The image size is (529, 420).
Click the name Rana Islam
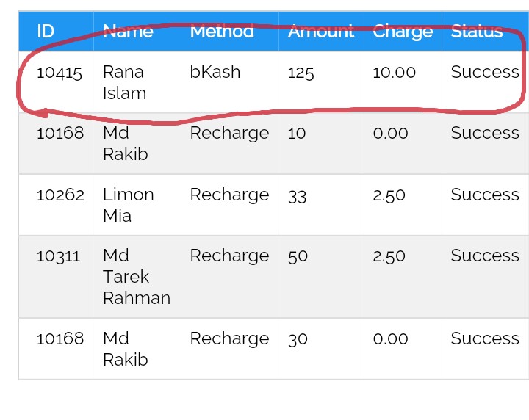pyautogui.click(x=124, y=82)
